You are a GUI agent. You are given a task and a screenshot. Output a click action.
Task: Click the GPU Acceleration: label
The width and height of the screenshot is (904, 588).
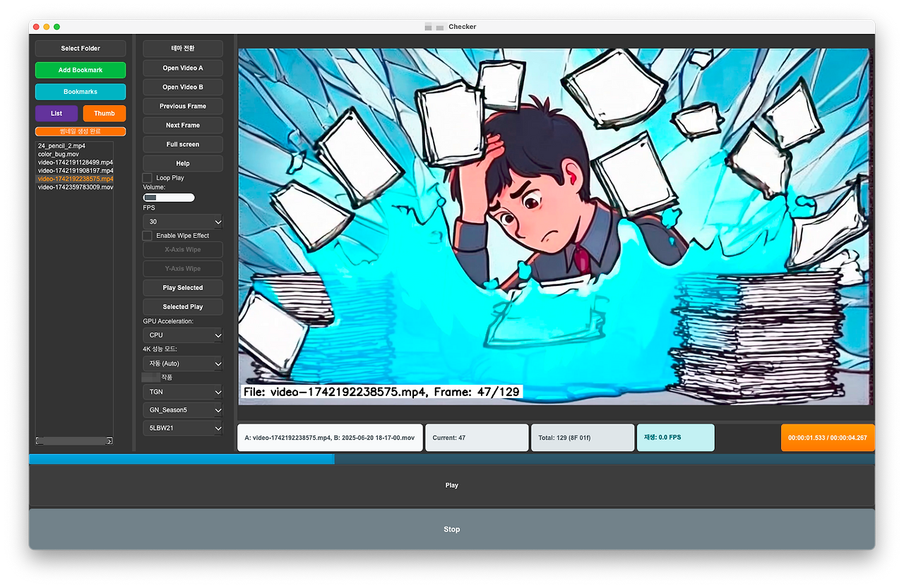pyautogui.click(x=168, y=321)
